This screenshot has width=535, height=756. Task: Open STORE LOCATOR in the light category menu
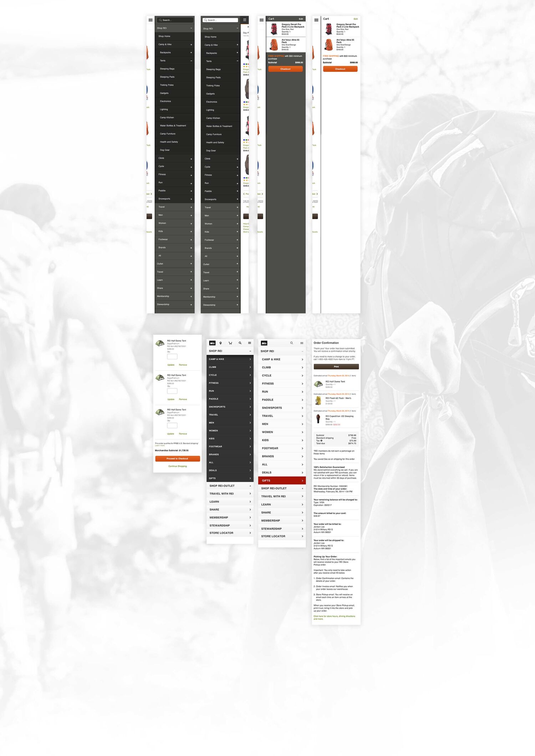282,536
